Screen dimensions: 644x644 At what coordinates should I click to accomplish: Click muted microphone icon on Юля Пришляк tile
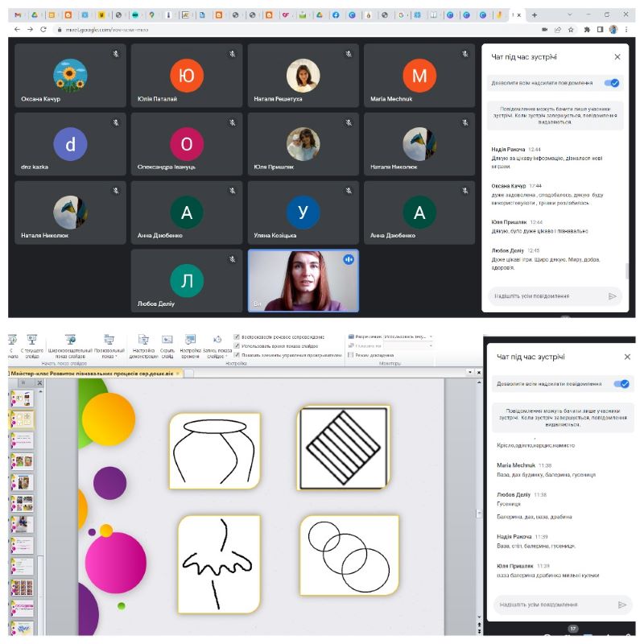pyautogui.click(x=349, y=122)
